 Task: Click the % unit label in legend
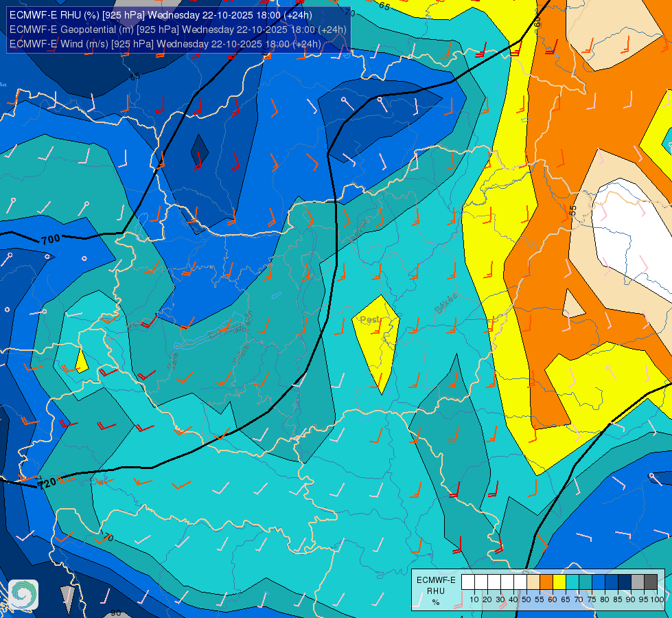[x=436, y=602]
